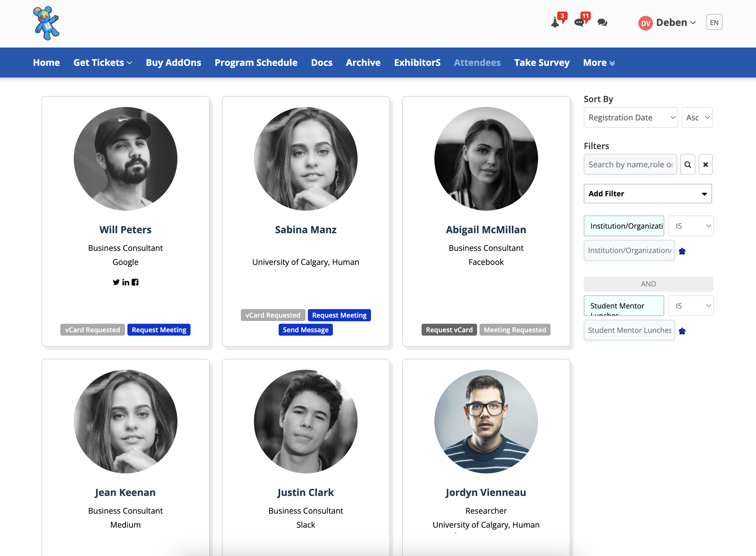Open the Asc sort order dropdown
Viewport: 756px width, 556px height.
pos(697,117)
